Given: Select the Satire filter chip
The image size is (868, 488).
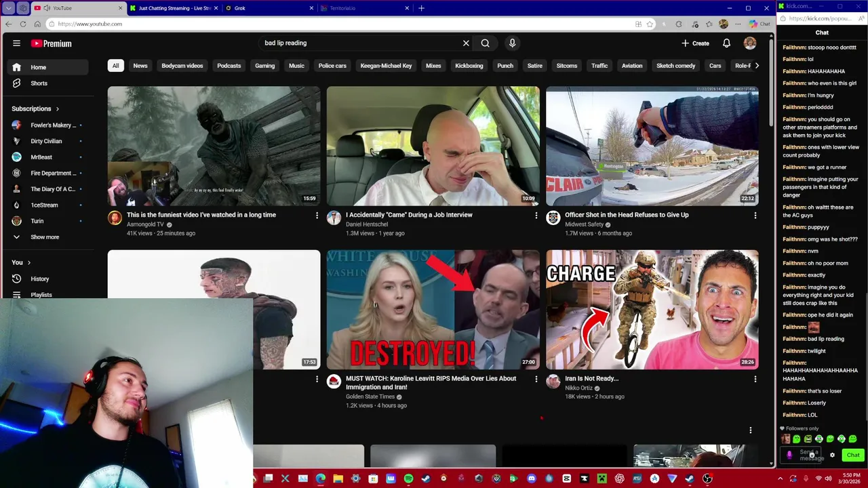Looking at the screenshot, I should [x=535, y=66].
